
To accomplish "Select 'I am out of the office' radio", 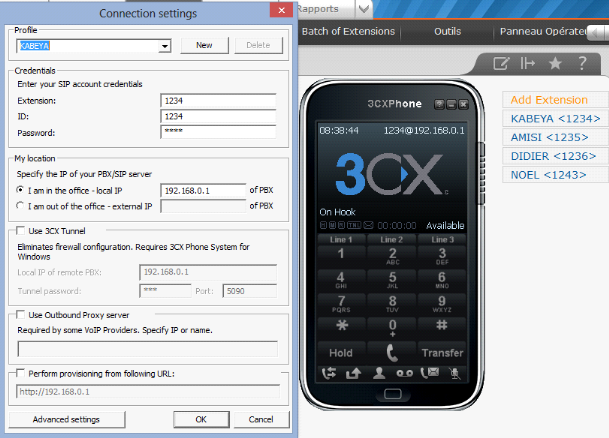I will (x=20, y=205).
